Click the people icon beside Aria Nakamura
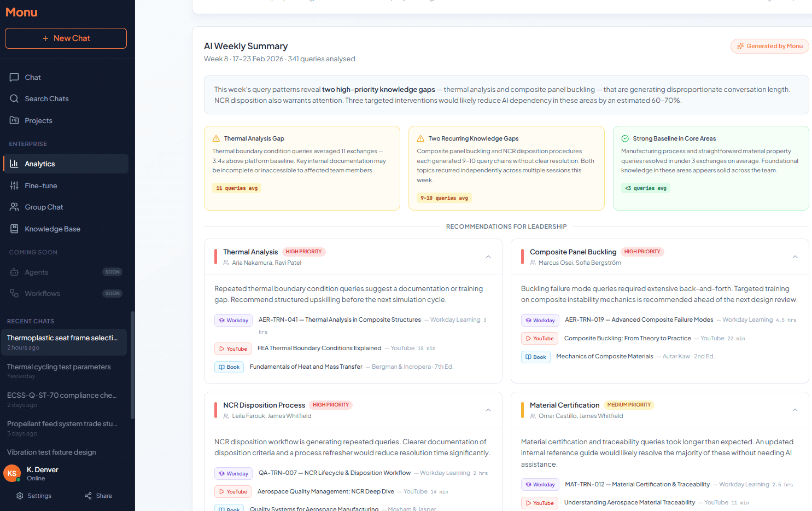812x511 pixels. tap(226, 263)
